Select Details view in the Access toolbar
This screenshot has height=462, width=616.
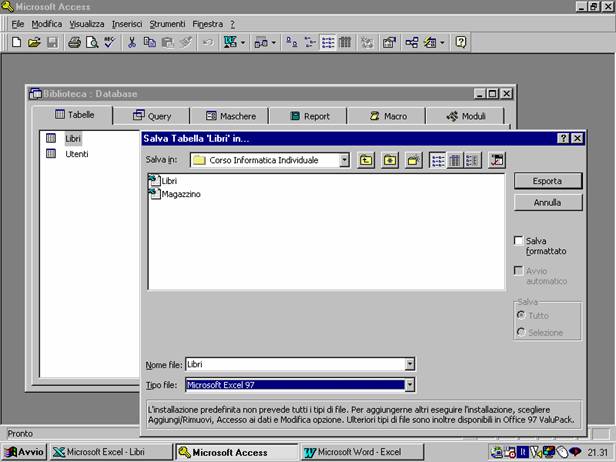point(345,42)
